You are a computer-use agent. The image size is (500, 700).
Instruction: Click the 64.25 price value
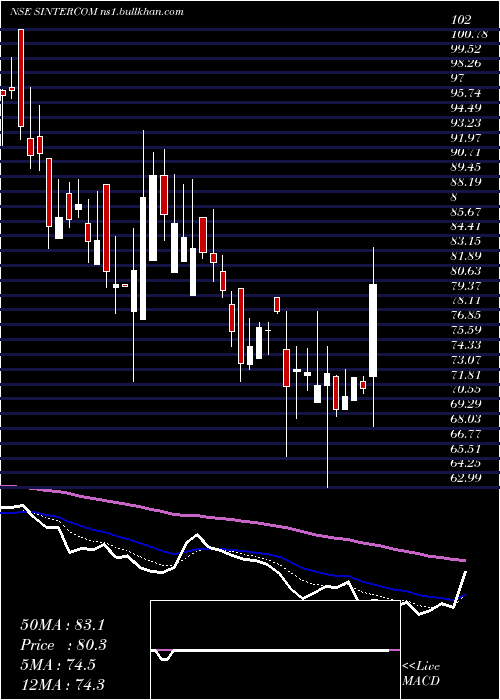(x=466, y=462)
